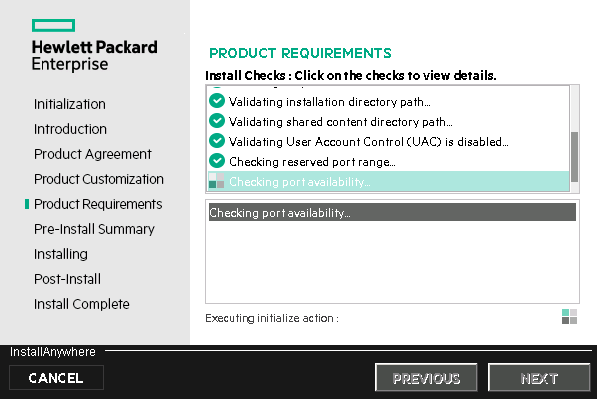This screenshot has width=597, height=399.
Task: Click the install checks list scrollbar thumb
Action: click(x=575, y=157)
